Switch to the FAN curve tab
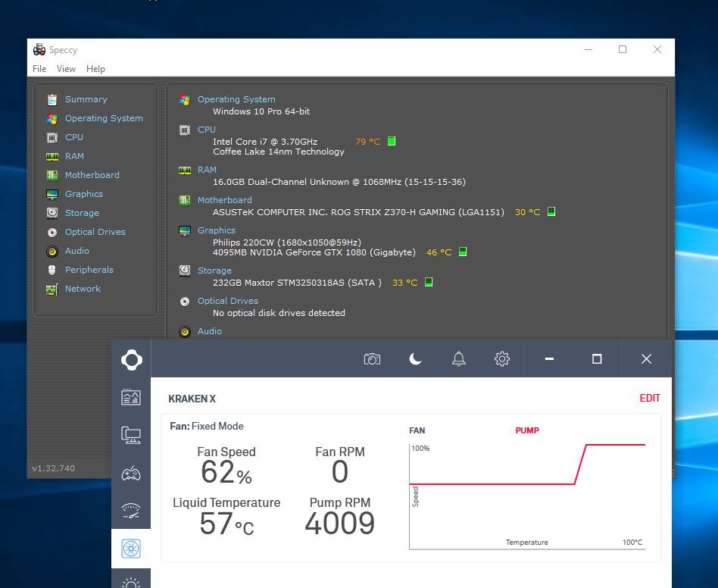This screenshot has height=588, width=718. coord(417,430)
